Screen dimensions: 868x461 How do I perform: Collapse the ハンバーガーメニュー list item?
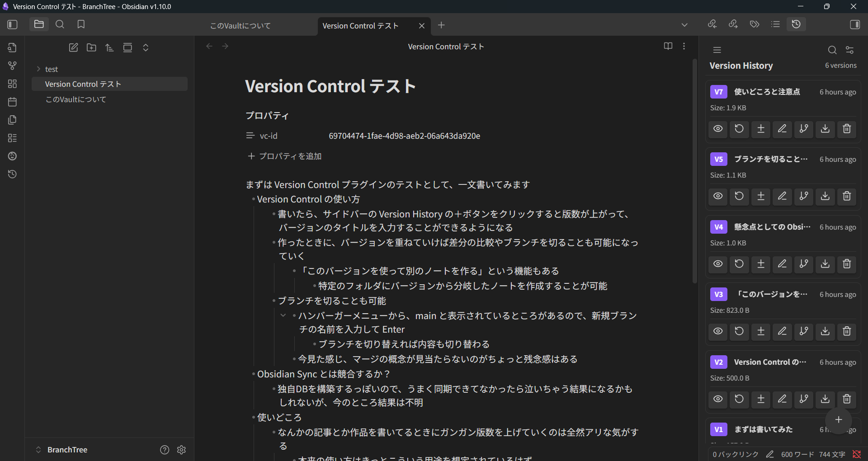283,315
